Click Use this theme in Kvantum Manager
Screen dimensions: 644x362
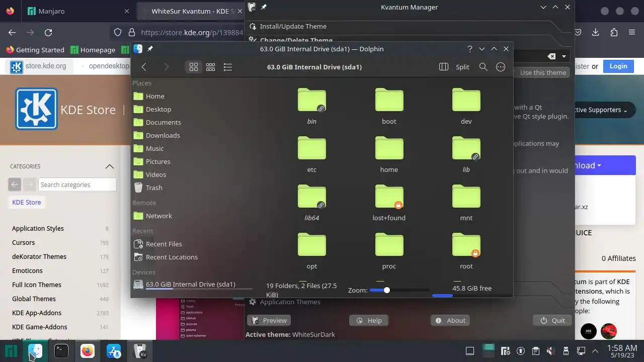(543, 72)
